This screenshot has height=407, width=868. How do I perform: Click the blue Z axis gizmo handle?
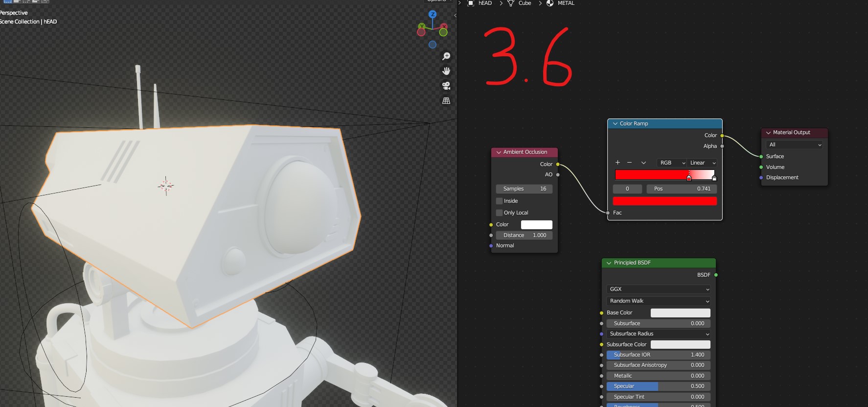(433, 14)
